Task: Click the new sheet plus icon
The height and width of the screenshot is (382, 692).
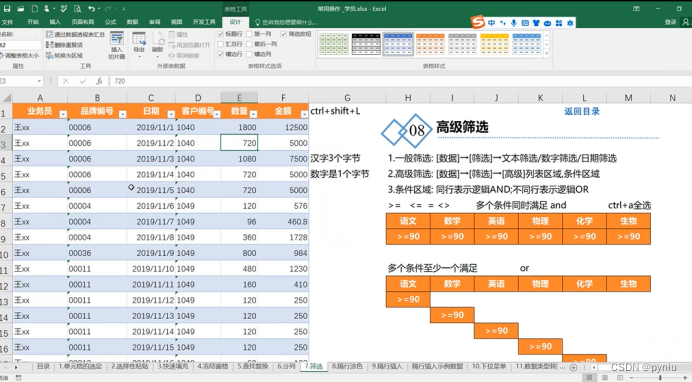Action: click(x=573, y=367)
